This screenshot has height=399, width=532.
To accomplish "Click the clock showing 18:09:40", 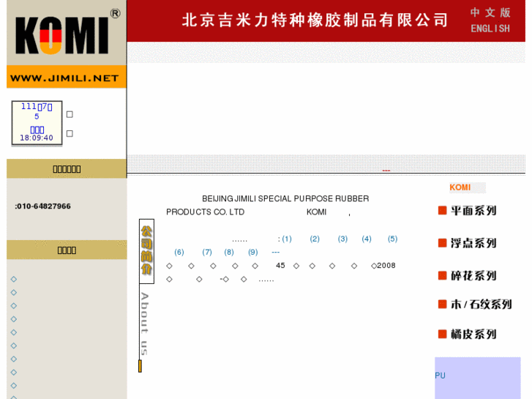I will (x=37, y=138).
